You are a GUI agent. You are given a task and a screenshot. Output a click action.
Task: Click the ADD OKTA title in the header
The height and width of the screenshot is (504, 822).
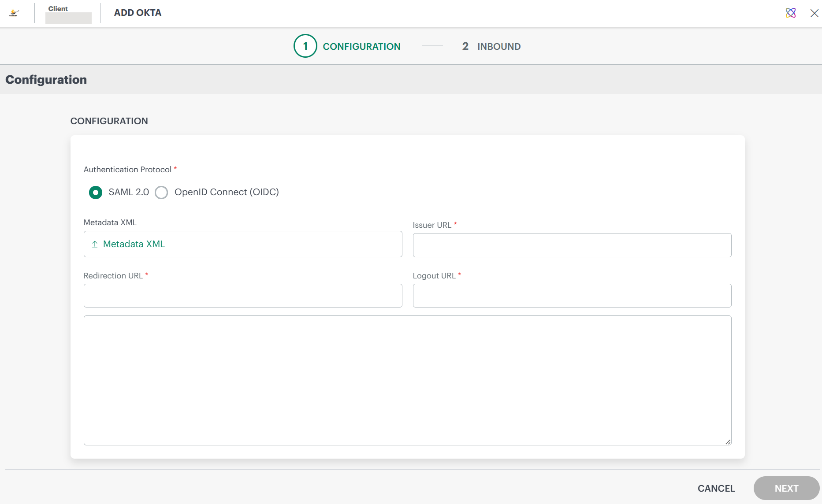click(137, 13)
